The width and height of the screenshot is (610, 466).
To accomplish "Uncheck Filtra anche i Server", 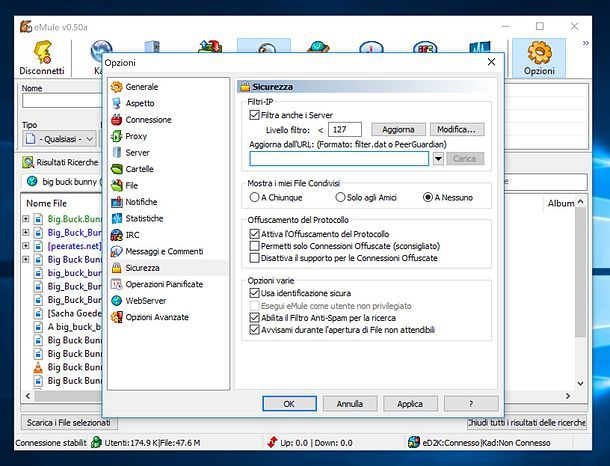I will (254, 115).
